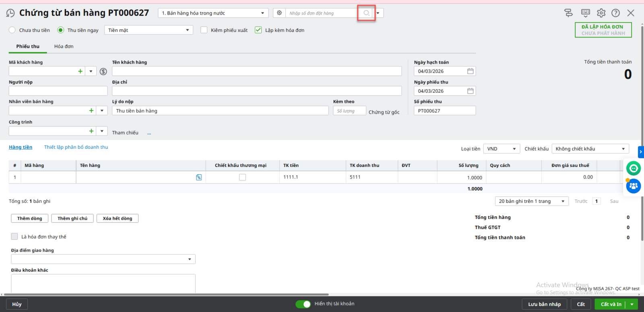Open the settings gear in top-right

click(601, 13)
